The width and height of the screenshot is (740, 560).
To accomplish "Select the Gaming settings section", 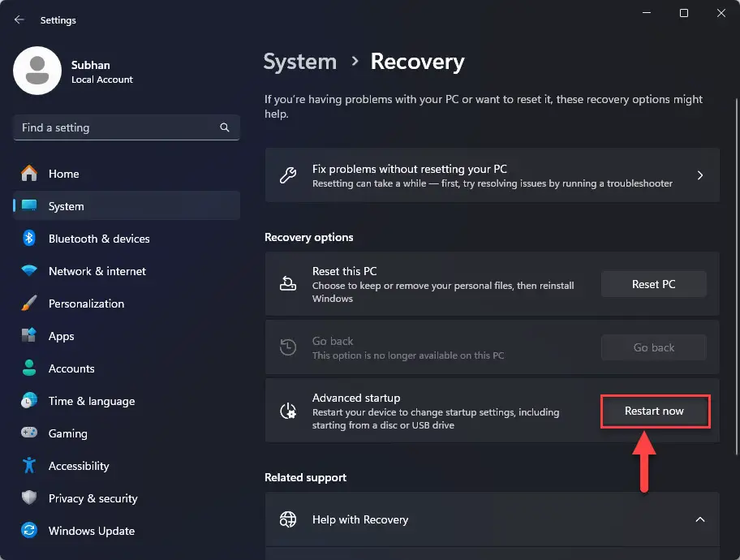I will (x=68, y=433).
